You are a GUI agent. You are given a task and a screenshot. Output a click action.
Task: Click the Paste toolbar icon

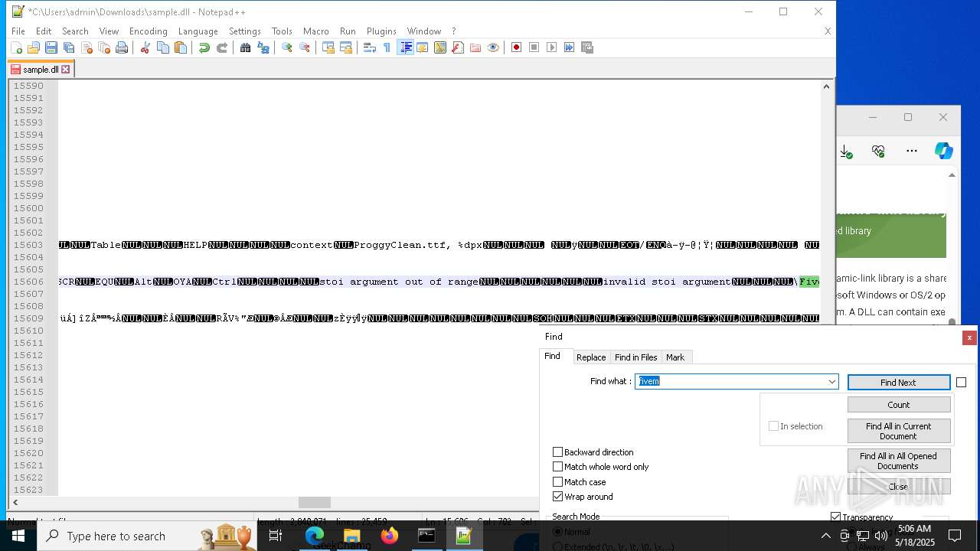pos(181,47)
